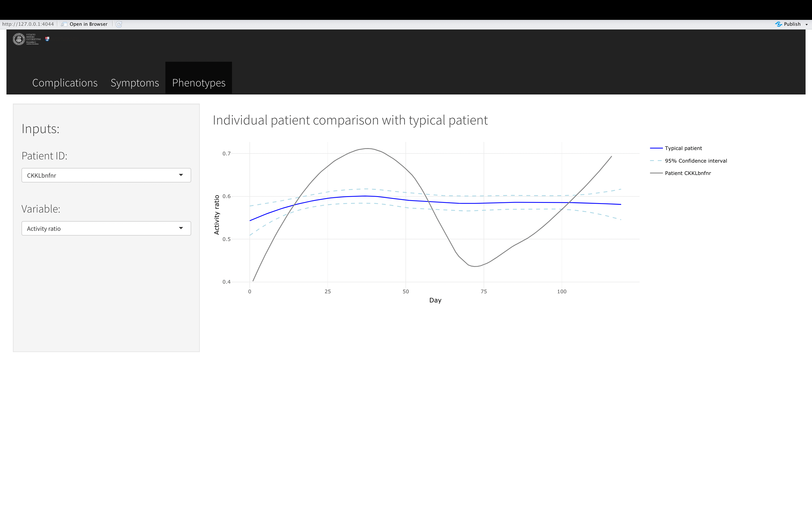Click the Open in Browser button text
812x527 pixels.
tap(88, 24)
